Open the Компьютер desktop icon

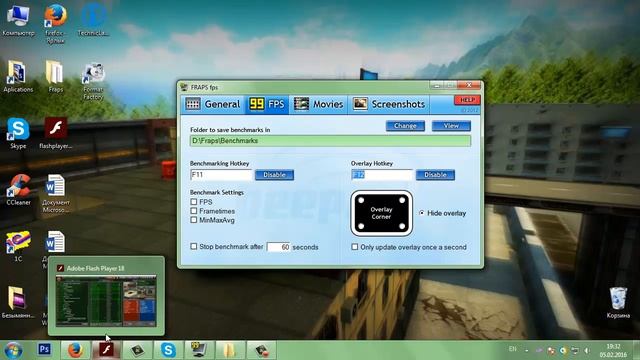coord(18,20)
